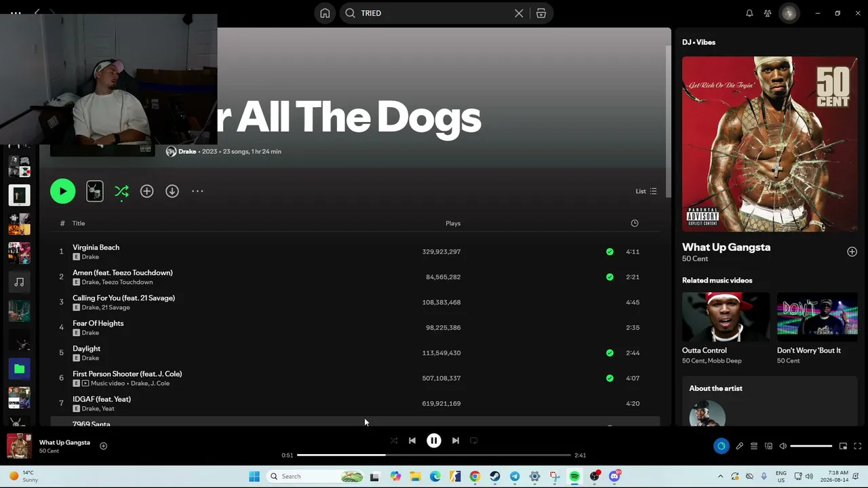
Task: Open Yeat artist link
Action: click(107, 409)
